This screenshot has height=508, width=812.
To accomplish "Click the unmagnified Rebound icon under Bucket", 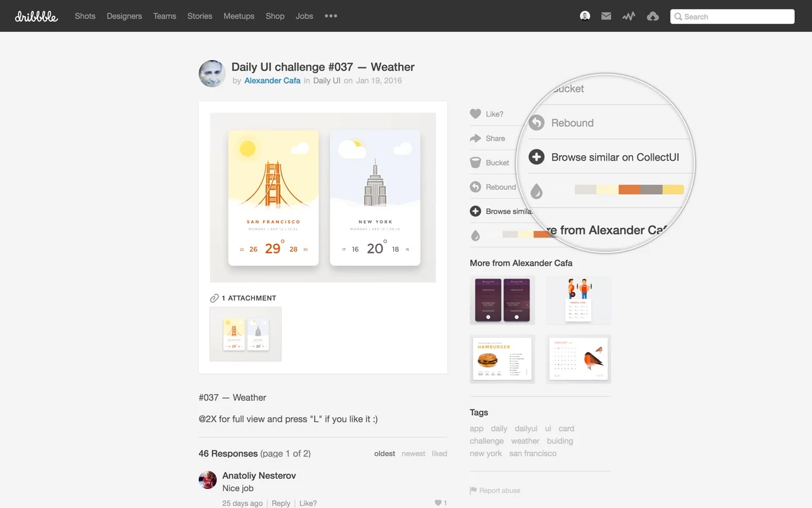I will pyautogui.click(x=475, y=187).
